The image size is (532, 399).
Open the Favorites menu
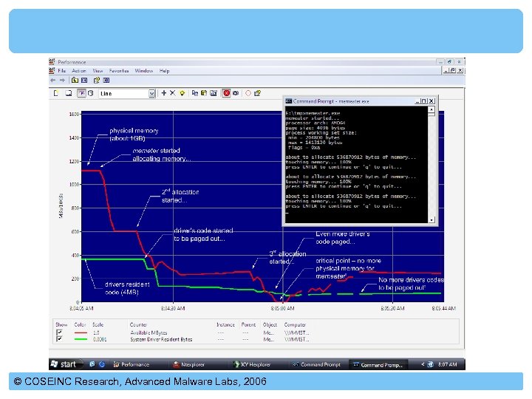tap(119, 71)
